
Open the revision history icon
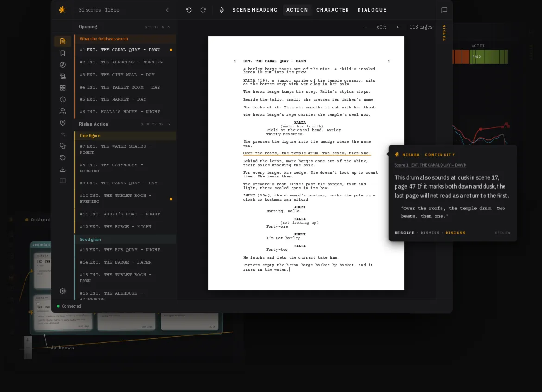click(63, 158)
